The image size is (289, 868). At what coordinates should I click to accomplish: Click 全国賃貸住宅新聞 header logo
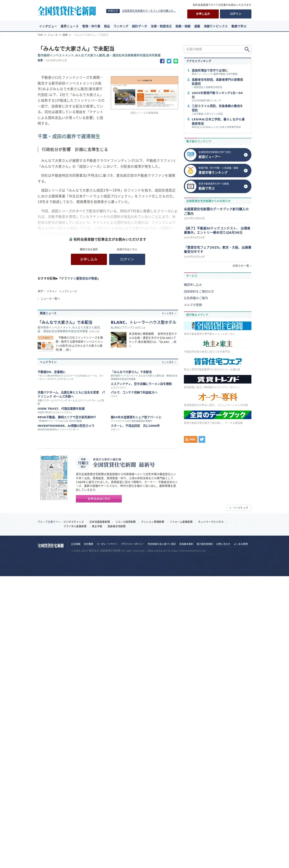point(67,11)
